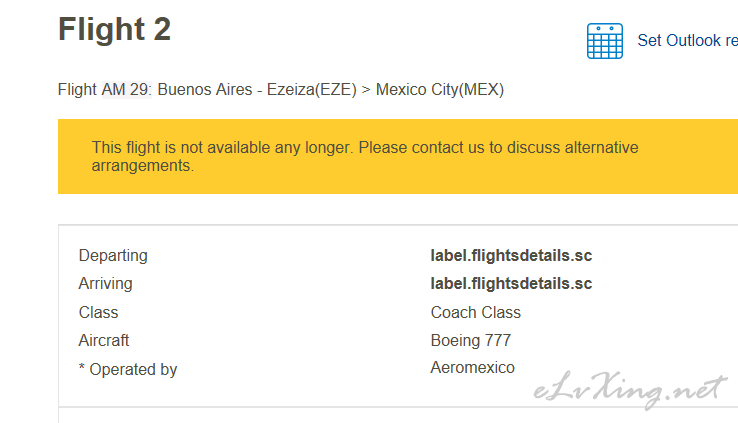Click the Buenos Aires - Ezeiza(EZE) origin text

(x=257, y=89)
